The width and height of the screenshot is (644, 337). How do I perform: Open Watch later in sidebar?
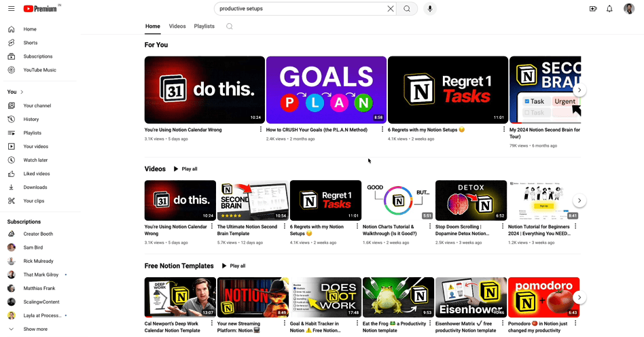(x=35, y=160)
